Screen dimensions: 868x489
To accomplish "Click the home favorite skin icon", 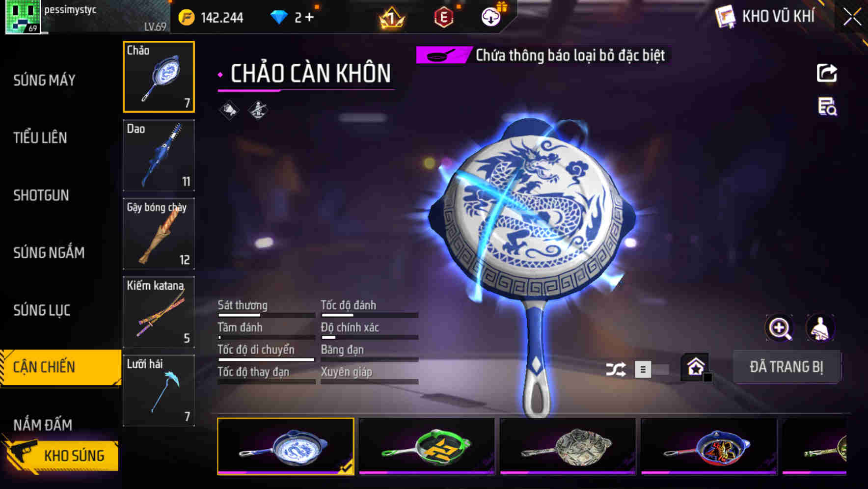I will (695, 366).
